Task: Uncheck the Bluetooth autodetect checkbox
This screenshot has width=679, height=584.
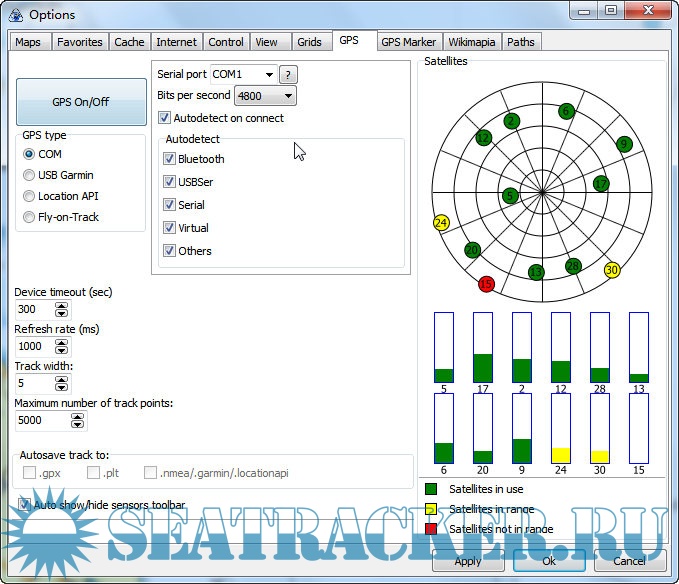Action: point(169,159)
